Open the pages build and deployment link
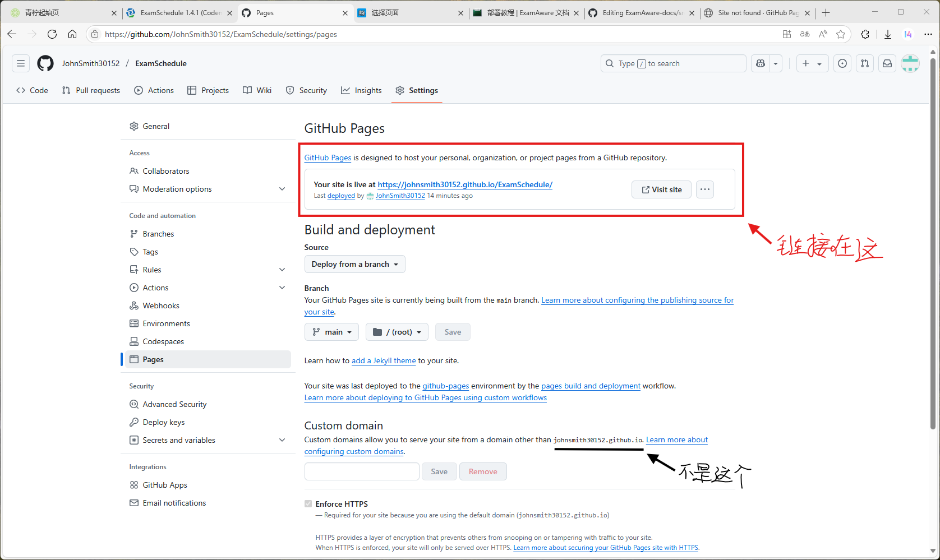 pos(591,386)
